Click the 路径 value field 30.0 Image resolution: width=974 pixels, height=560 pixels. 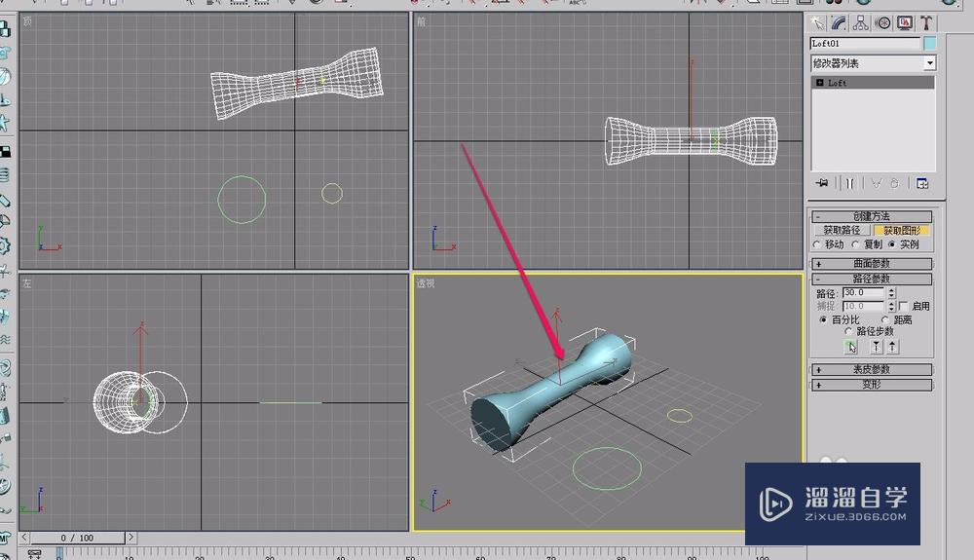tap(864, 292)
